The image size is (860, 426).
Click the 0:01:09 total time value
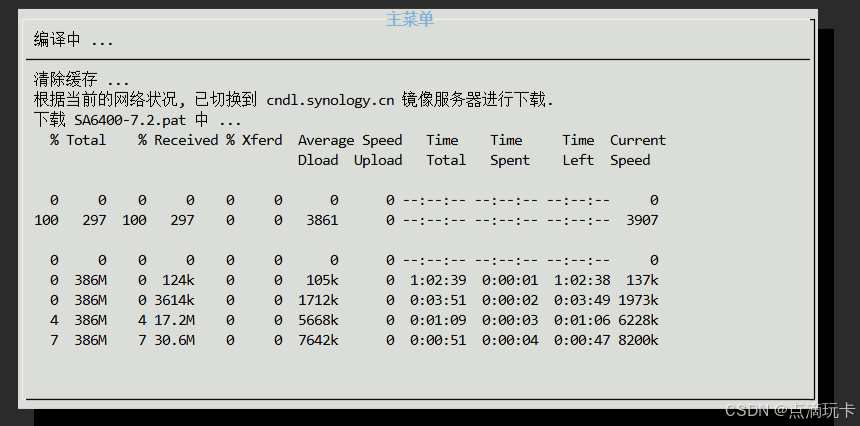pyautogui.click(x=438, y=320)
